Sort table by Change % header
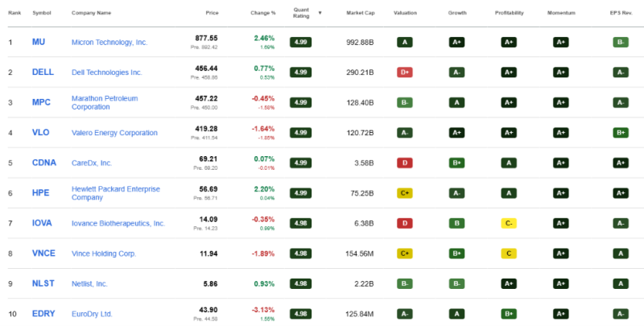Image resolution: width=644 pixels, height=326 pixels. pos(263,13)
